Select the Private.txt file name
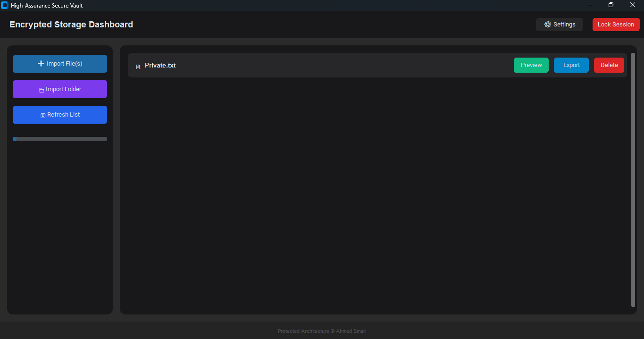 [160, 65]
